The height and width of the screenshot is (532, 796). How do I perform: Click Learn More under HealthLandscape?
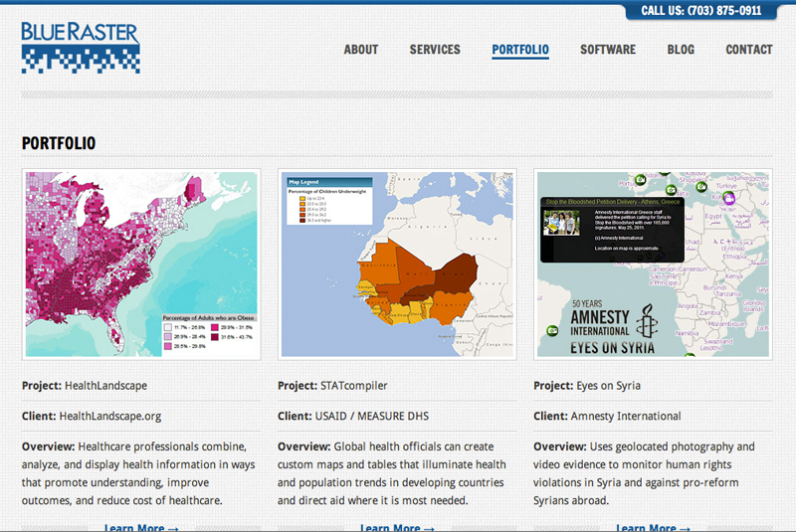(141, 527)
